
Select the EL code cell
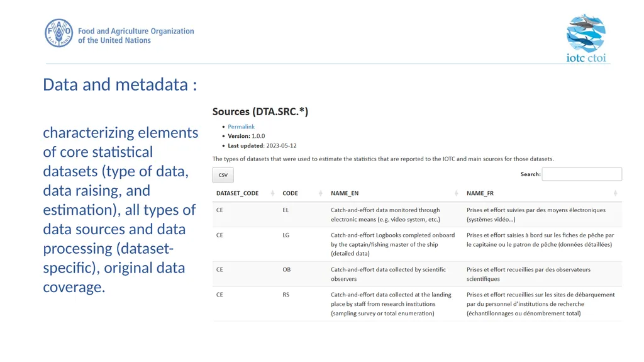[x=286, y=210]
